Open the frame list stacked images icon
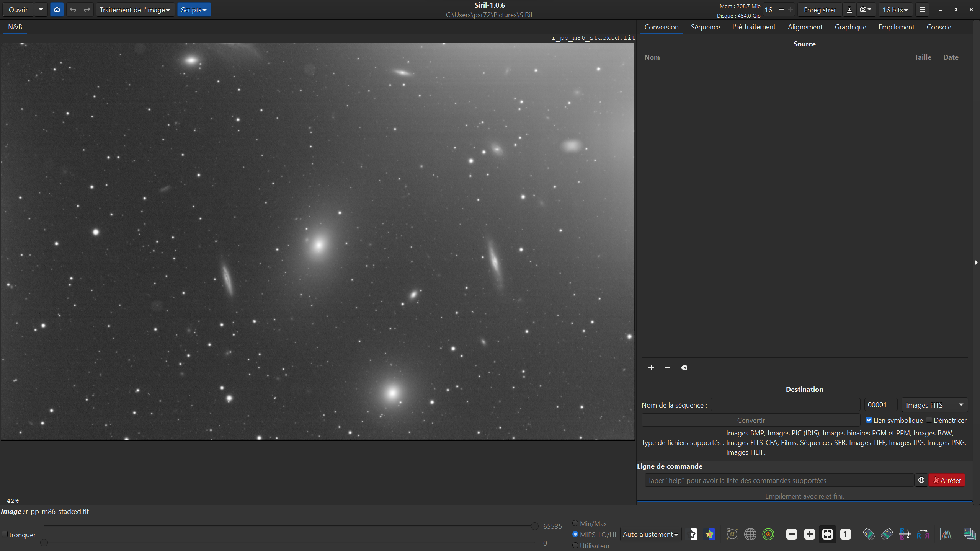This screenshot has width=980, height=551. click(x=969, y=534)
